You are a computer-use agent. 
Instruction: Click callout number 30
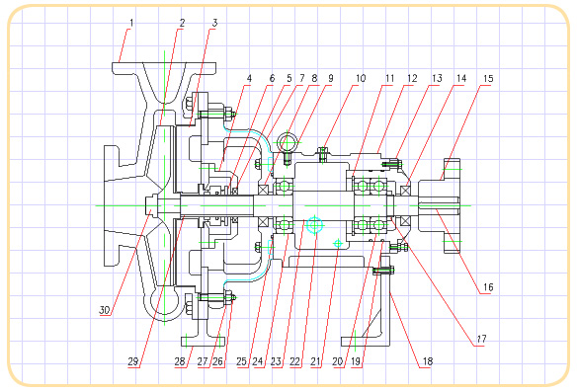(x=105, y=310)
